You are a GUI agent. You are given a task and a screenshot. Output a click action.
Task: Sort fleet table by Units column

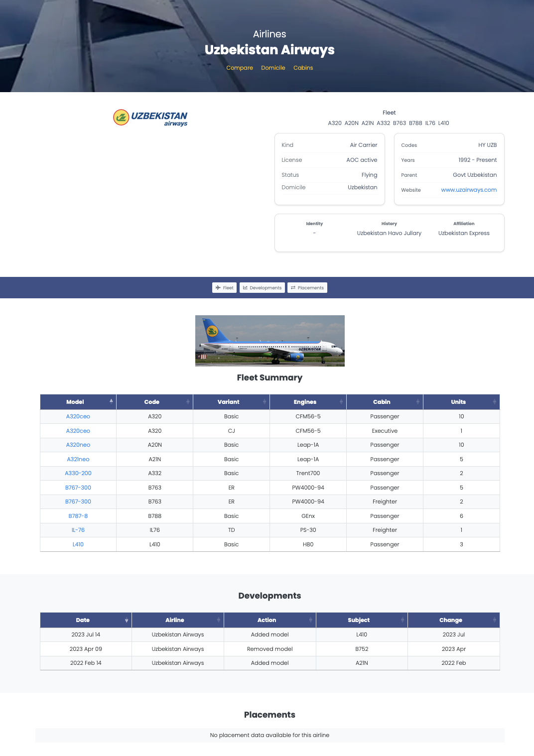pyautogui.click(x=462, y=402)
